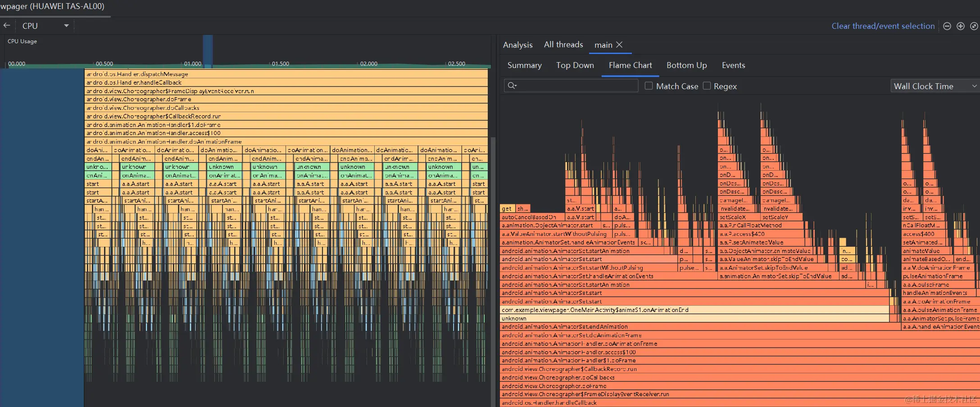Click the highlighted selection range on CPU timeline

coord(208,51)
